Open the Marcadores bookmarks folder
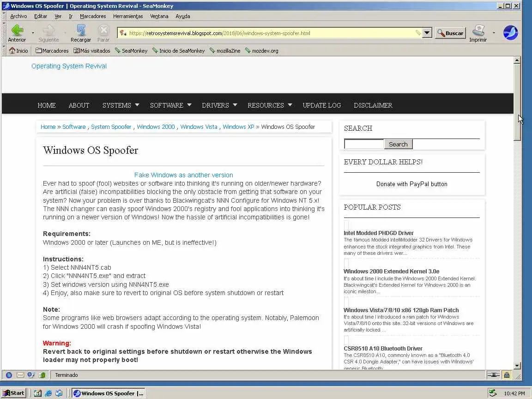532x399 pixels. 52,50
